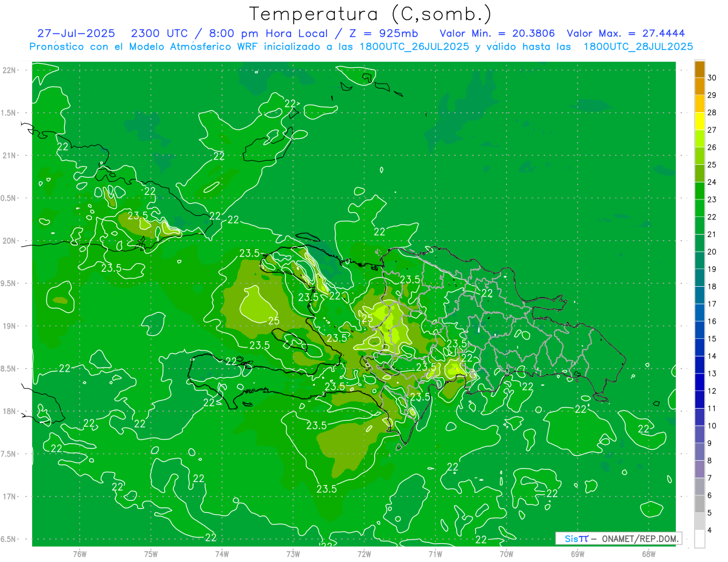The width and height of the screenshot is (728, 562).
Task: Select the '71W' longitude axis label
Action: [x=435, y=554]
